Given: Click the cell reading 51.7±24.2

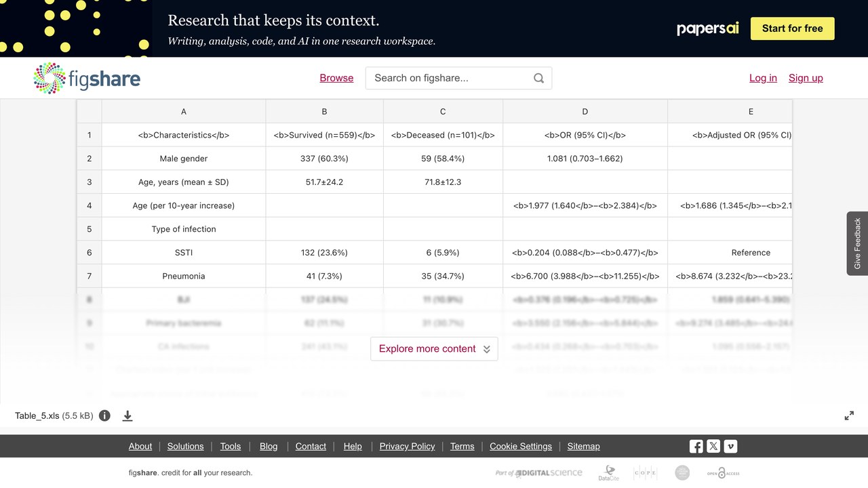Looking at the screenshot, I should (325, 182).
